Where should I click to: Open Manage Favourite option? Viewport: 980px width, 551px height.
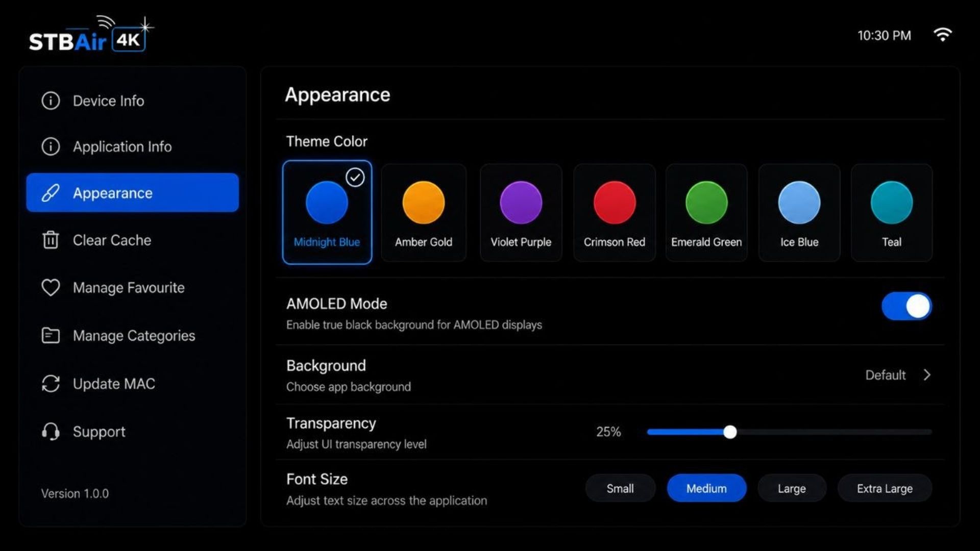click(132, 287)
